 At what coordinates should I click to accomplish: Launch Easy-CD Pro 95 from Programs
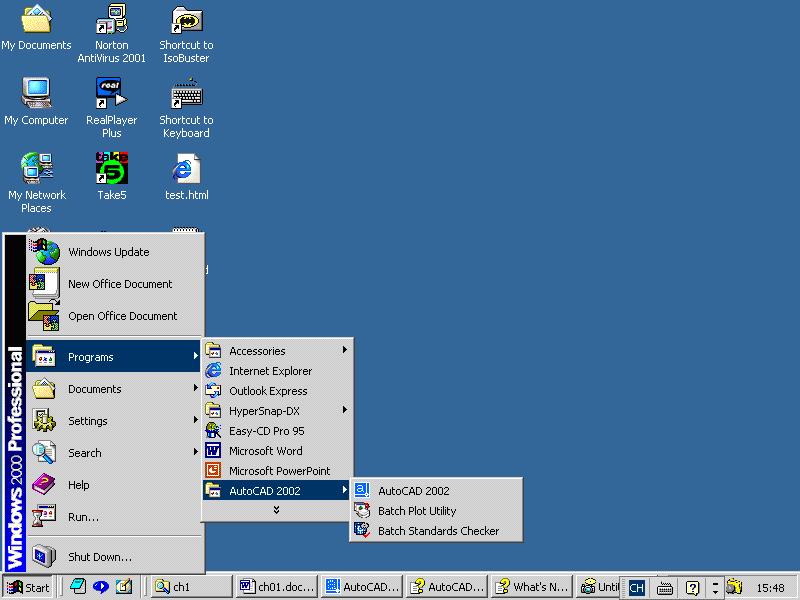pos(277,431)
